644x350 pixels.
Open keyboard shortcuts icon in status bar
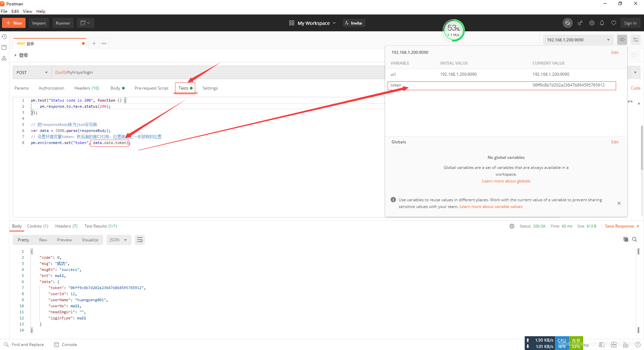626,345
